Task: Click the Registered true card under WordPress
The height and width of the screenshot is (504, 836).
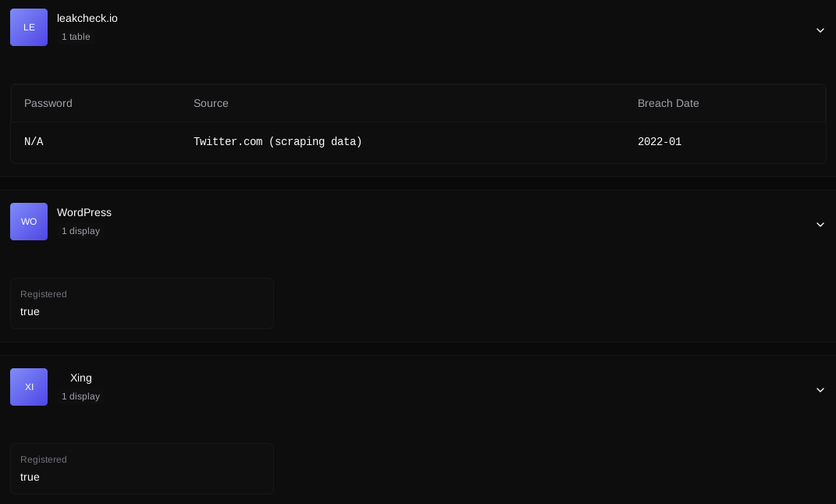Action: 141,303
